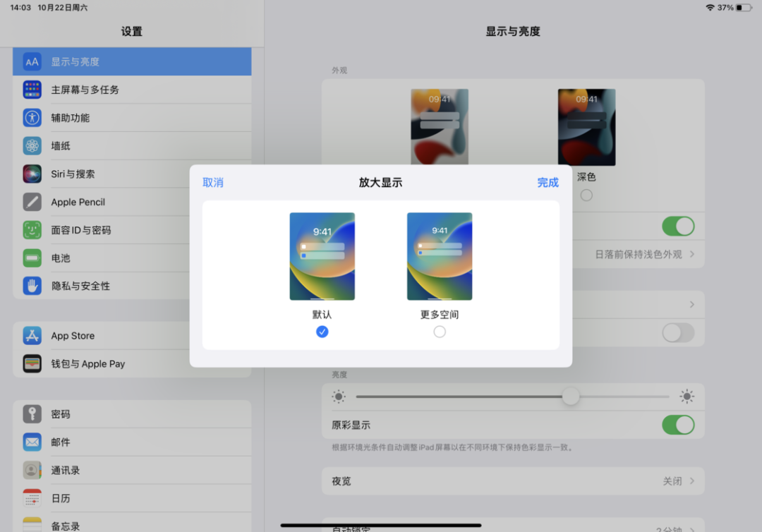The height and width of the screenshot is (532, 762).
Task: Click the 更多空间 label
Action: point(440,315)
